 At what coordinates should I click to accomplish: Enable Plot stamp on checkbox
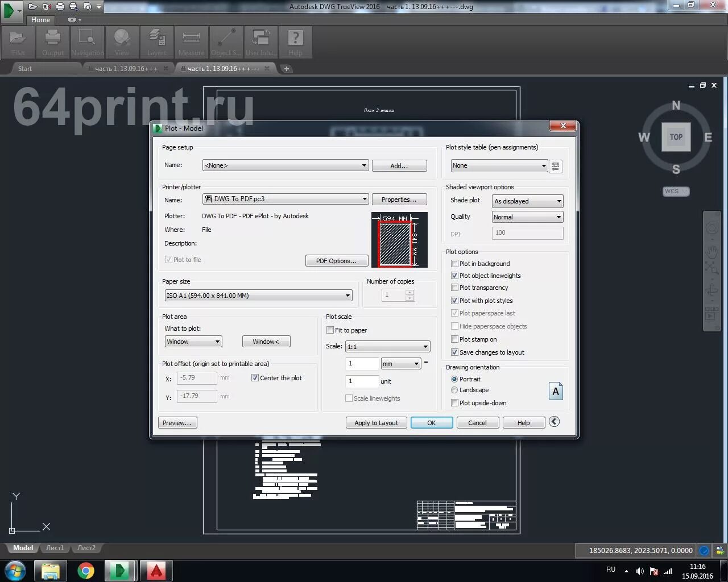coord(454,339)
